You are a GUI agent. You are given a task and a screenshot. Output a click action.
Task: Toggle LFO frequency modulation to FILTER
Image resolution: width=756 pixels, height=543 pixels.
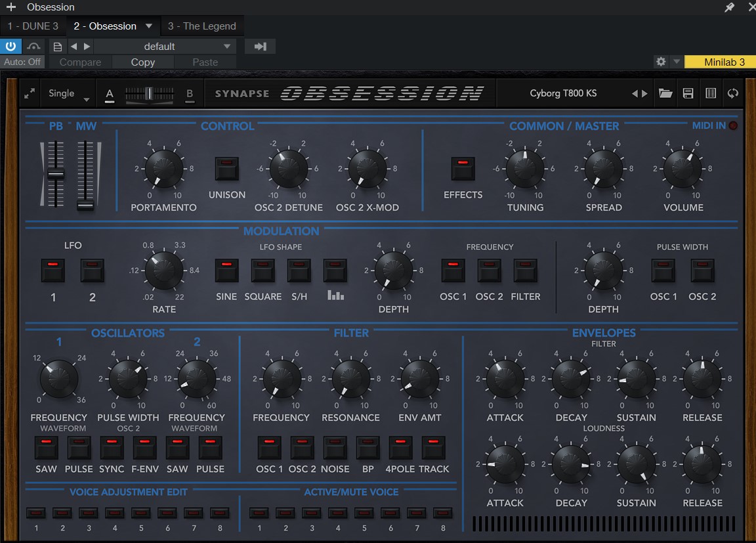pyautogui.click(x=525, y=271)
